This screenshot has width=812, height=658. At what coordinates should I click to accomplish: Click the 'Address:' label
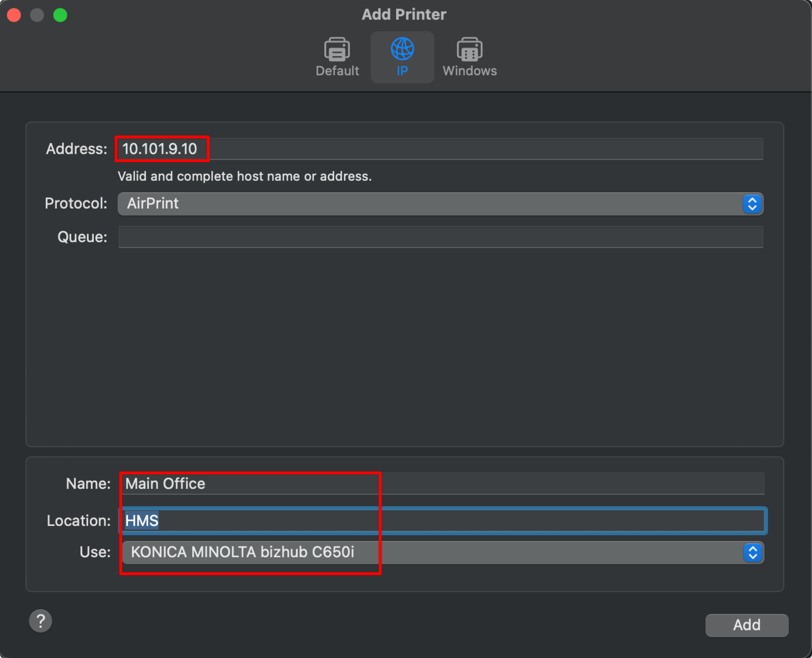point(76,149)
